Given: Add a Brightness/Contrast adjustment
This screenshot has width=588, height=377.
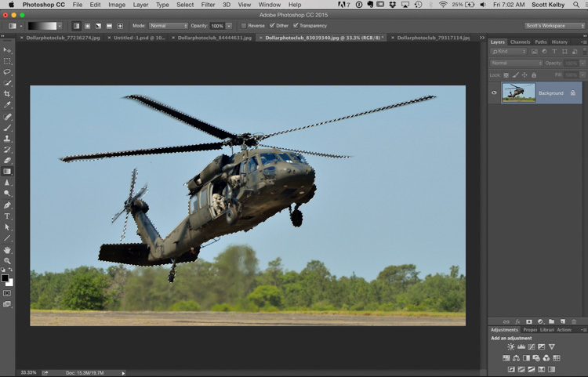Looking at the screenshot, I should (511, 346).
